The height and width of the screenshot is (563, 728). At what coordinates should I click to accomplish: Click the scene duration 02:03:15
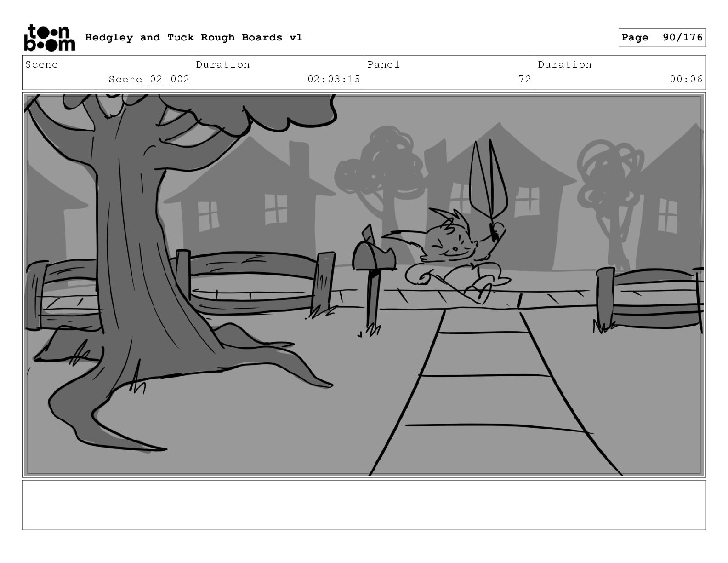point(279,73)
